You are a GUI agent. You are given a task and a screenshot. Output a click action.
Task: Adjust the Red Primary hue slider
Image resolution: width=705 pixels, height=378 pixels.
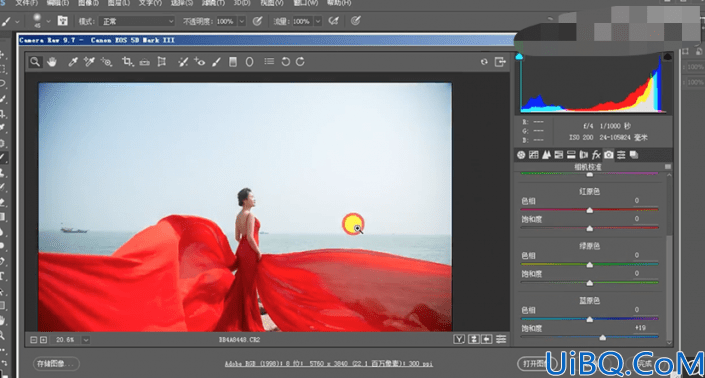(x=589, y=210)
